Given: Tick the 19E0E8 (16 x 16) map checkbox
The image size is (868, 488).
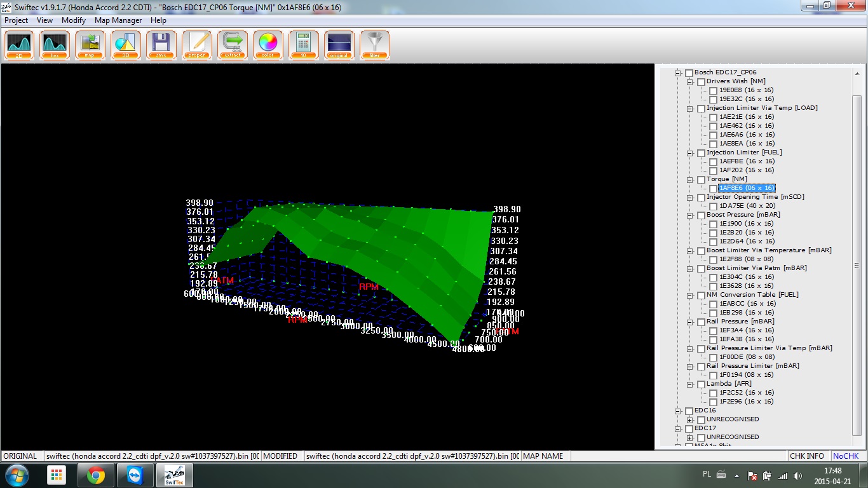Looking at the screenshot, I should tap(714, 91).
